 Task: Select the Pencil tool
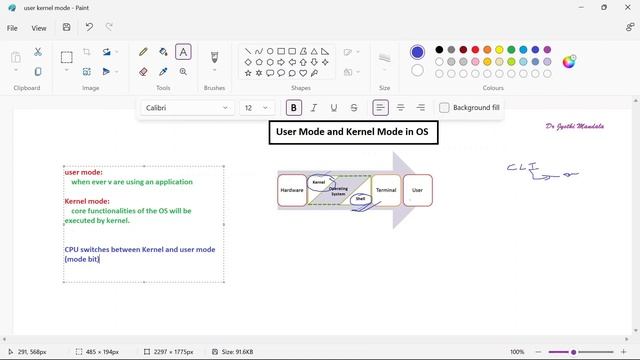point(143,52)
